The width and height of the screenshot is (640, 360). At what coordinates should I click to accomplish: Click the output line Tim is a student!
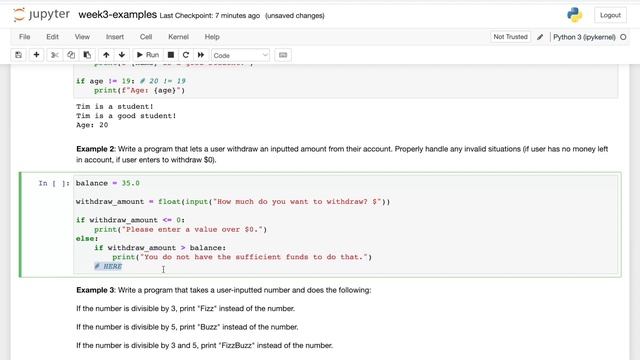(115, 107)
